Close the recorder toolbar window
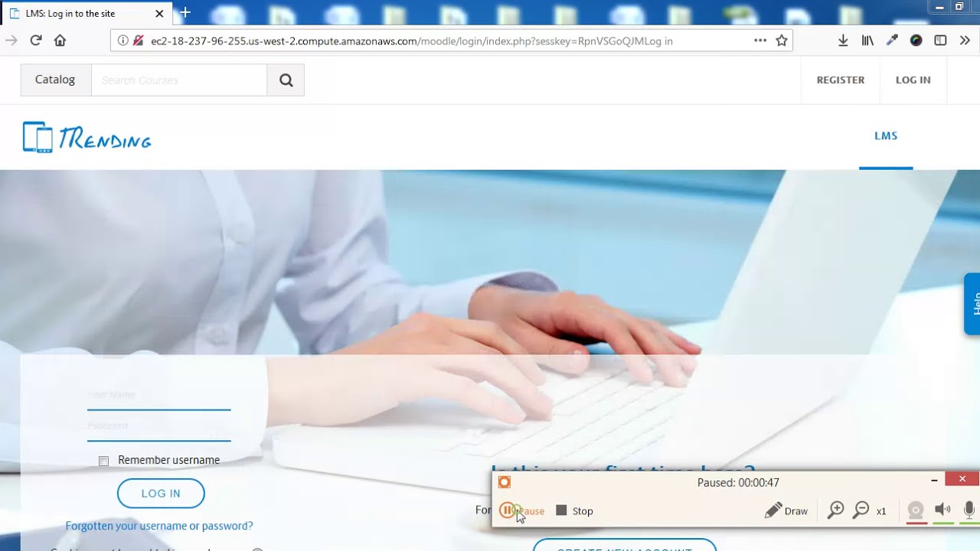Viewport: 980px width, 551px height. [x=962, y=479]
